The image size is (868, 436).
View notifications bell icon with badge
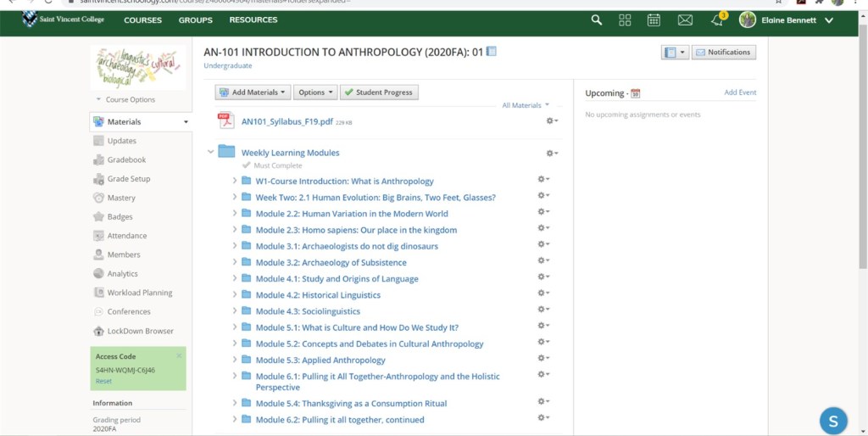click(x=717, y=20)
